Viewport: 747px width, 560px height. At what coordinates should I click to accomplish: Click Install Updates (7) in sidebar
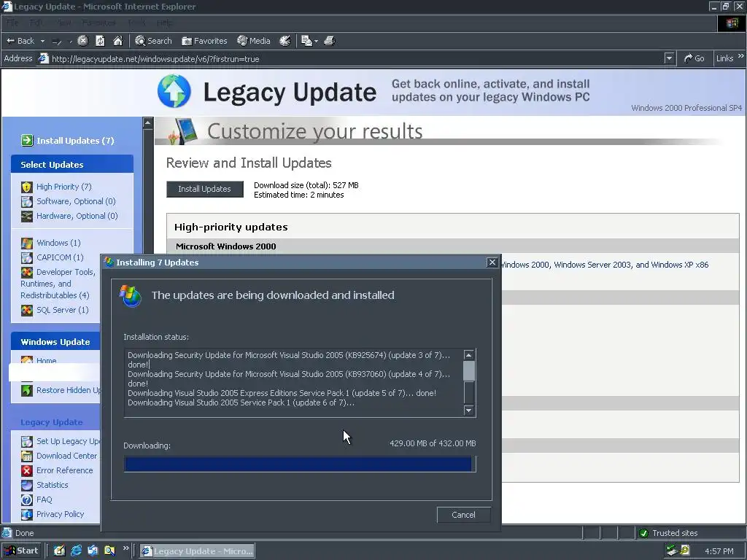click(67, 141)
